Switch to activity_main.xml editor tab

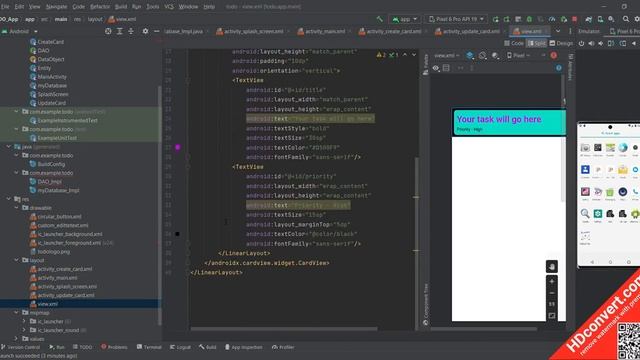[x=322, y=31]
